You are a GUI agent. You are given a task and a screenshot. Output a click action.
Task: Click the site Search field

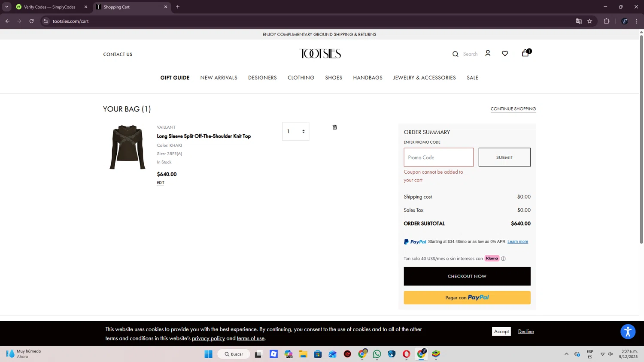(470, 54)
